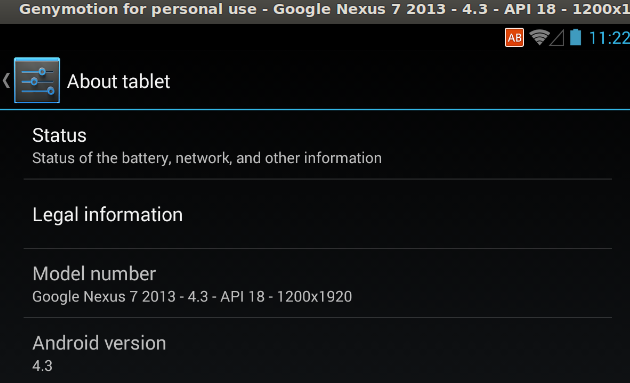
Task: Open Legal information
Action: point(317,214)
